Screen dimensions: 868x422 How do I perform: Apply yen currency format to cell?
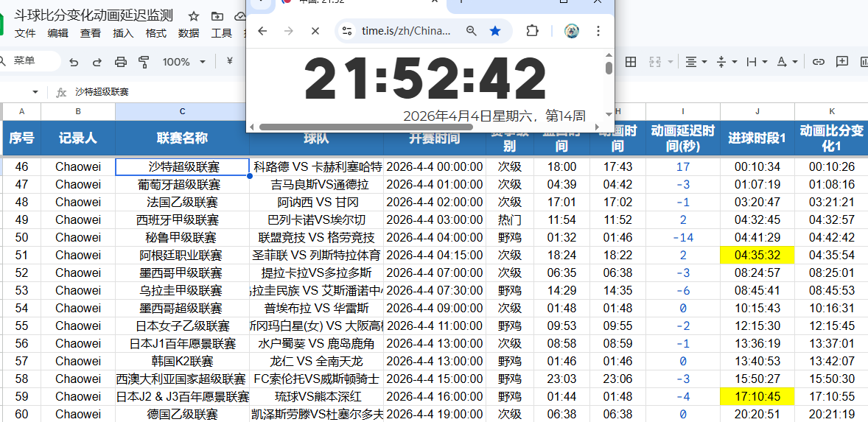[230, 61]
